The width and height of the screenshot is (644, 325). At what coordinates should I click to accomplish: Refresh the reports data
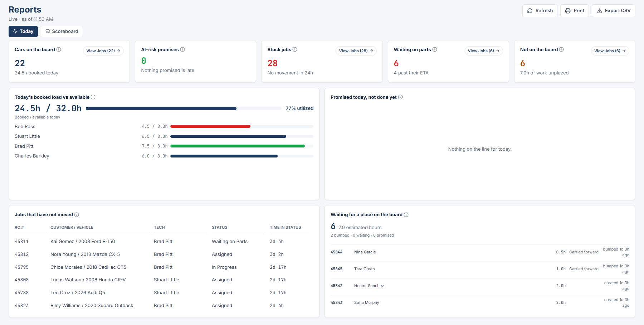point(540,11)
